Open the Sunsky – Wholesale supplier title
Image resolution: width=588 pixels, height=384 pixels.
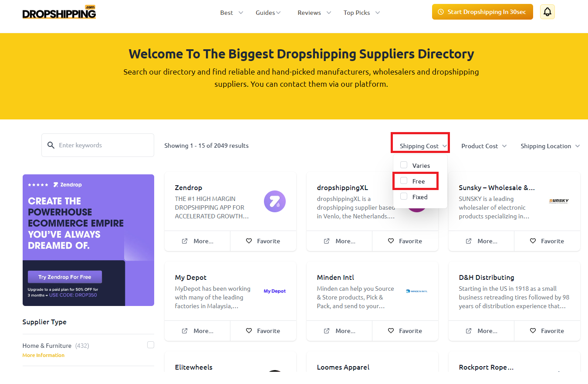click(x=497, y=187)
